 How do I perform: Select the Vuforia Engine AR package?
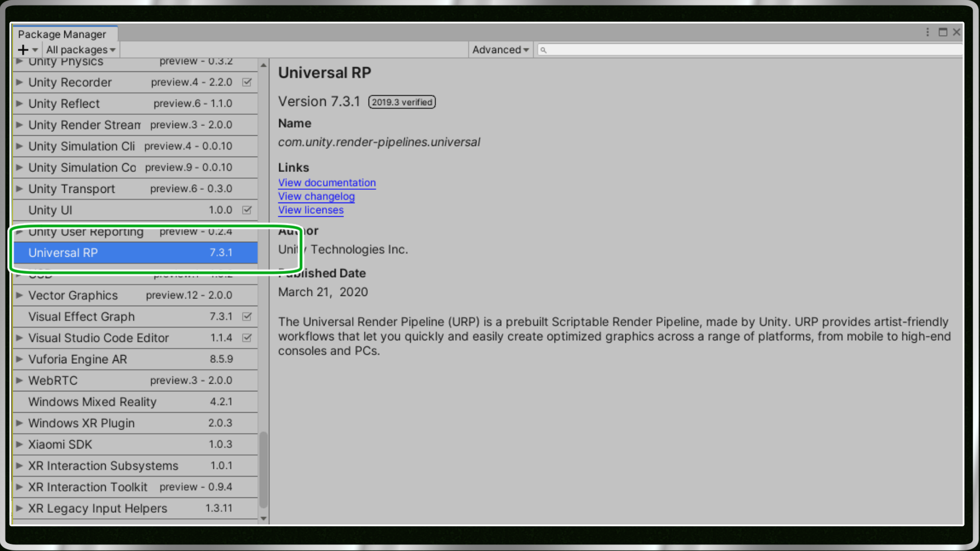[135, 359]
